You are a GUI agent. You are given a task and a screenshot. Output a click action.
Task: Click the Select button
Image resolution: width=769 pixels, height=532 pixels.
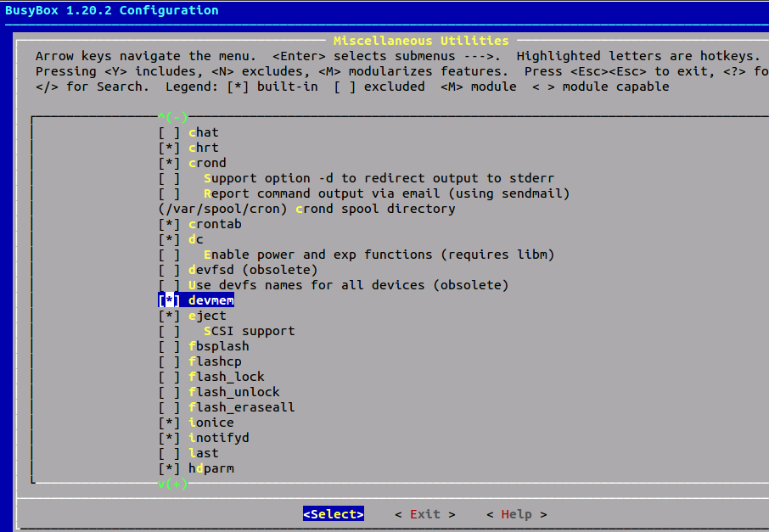tap(334, 514)
